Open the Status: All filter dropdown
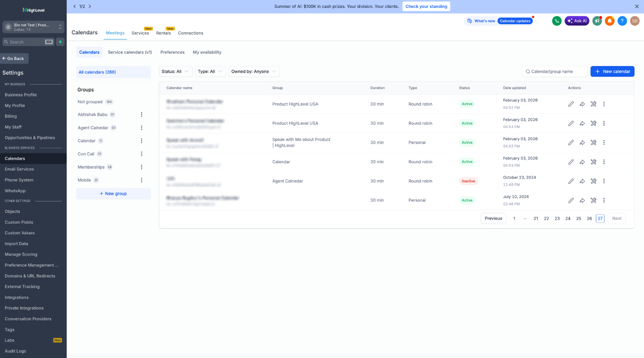The image size is (644, 358). pyautogui.click(x=176, y=72)
